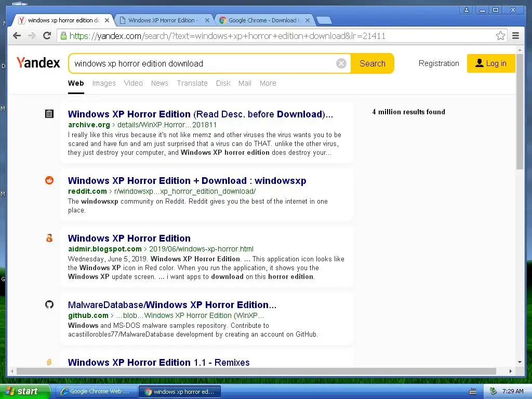Click the Blogger favicon beside the aidmir result

[49, 238]
